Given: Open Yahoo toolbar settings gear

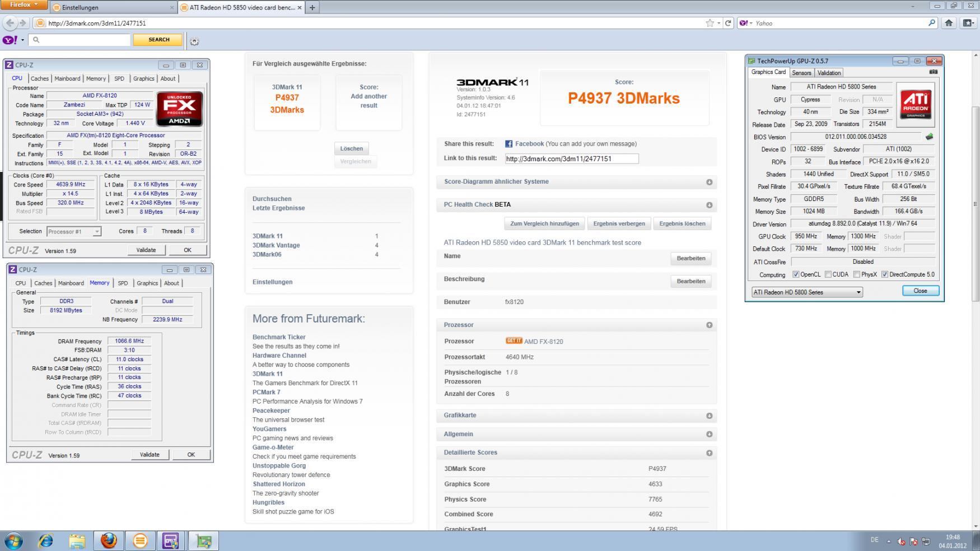Looking at the screenshot, I should (x=194, y=41).
